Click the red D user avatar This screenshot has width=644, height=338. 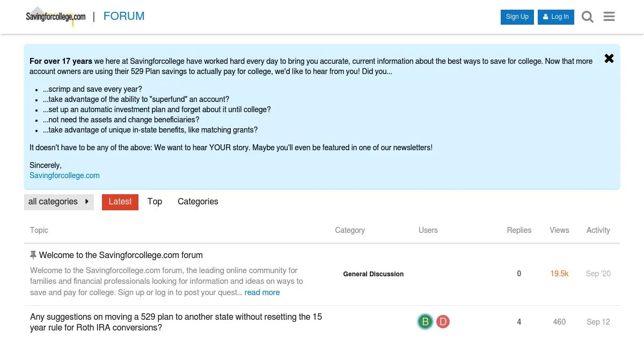[x=443, y=322]
